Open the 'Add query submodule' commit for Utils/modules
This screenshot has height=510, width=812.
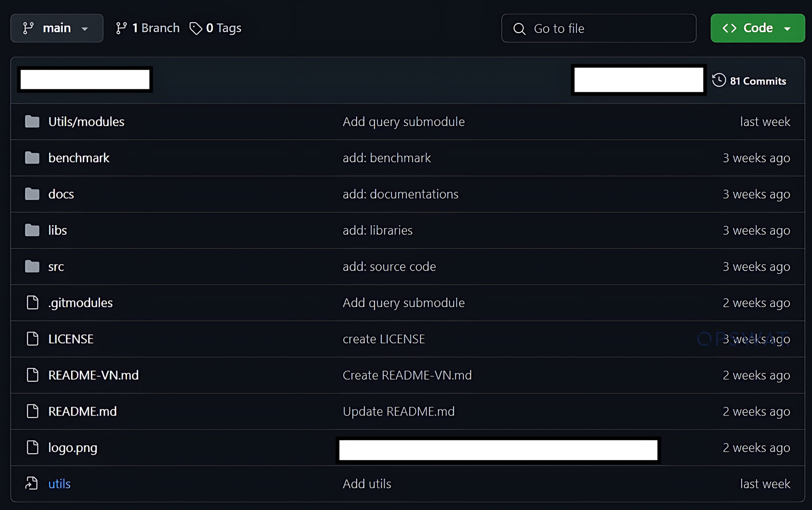click(404, 122)
